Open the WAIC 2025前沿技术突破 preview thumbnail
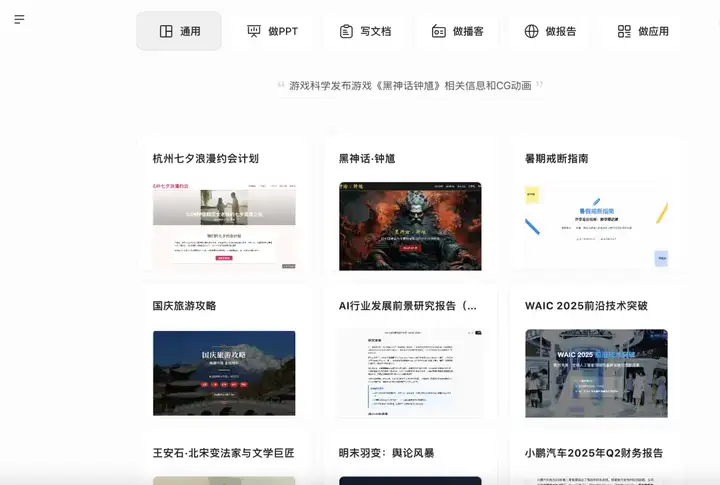720x485 pixels. (x=596, y=373)
